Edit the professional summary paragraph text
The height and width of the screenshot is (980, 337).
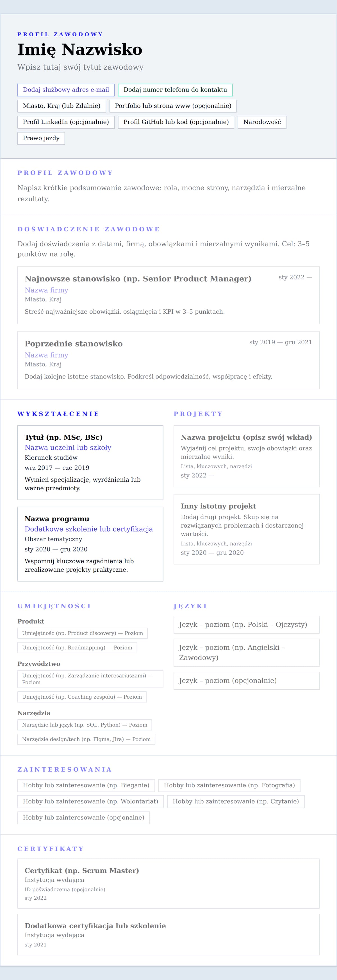pos(161,193)
